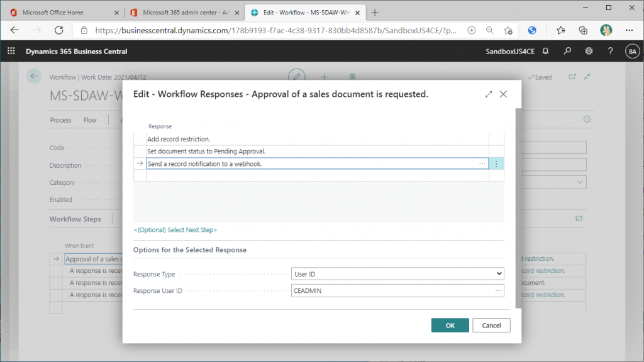Click the browser address bar
Viewport: 644px width, 362px height.
pos(275,30)
